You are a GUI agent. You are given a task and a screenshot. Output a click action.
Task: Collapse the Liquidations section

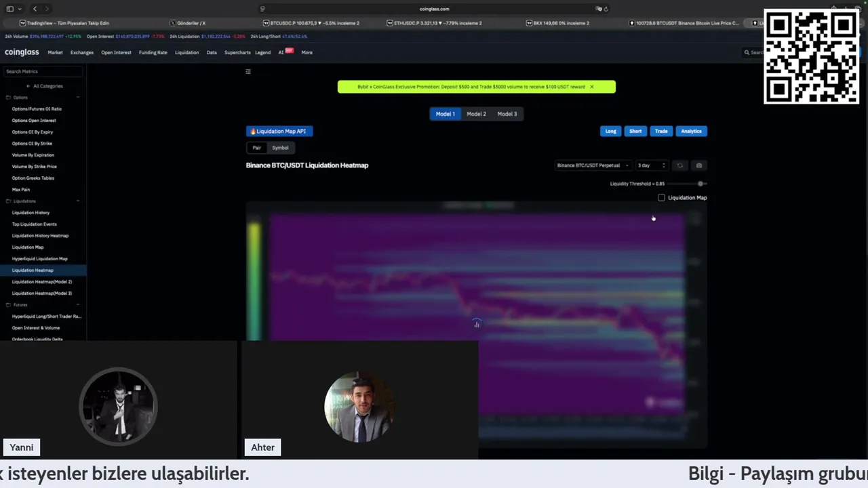[x=78, y=201]
